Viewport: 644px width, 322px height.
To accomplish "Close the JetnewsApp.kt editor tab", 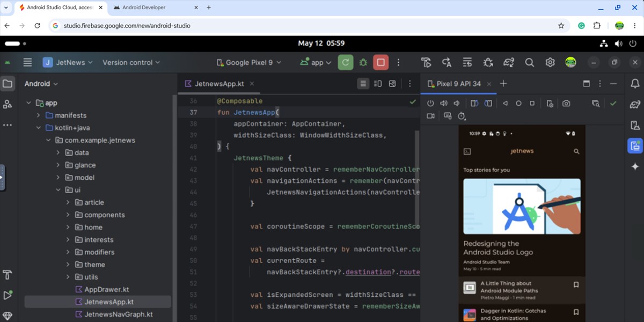I will 251,84.
